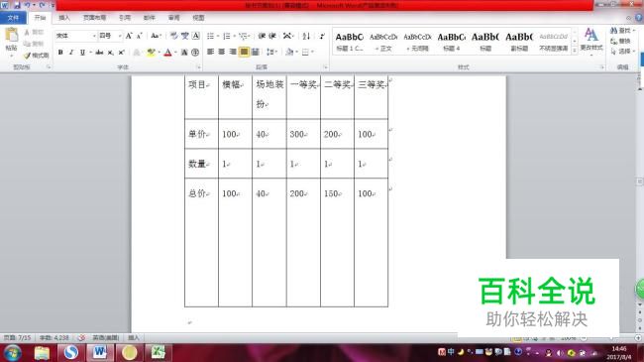Switch to the Insert (插入) tab
Screen dimensions: 644x362
tap(64, 18)
